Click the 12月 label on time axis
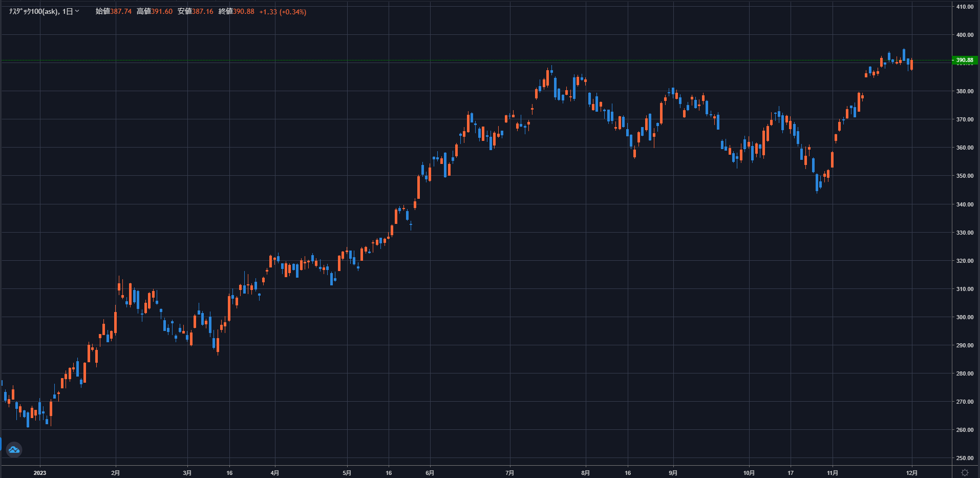This screenshot has height=478, width=980. pyautogui.click(x=912, y=473)
